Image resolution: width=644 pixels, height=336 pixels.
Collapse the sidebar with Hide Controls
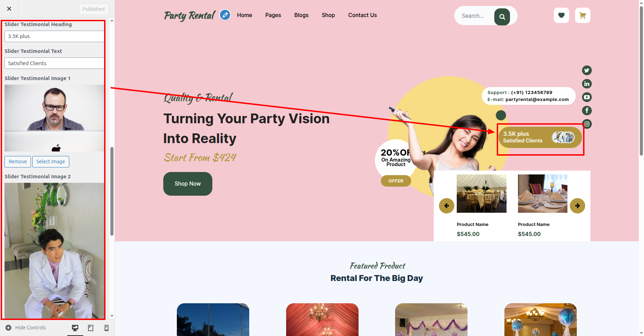pos(25,328)
